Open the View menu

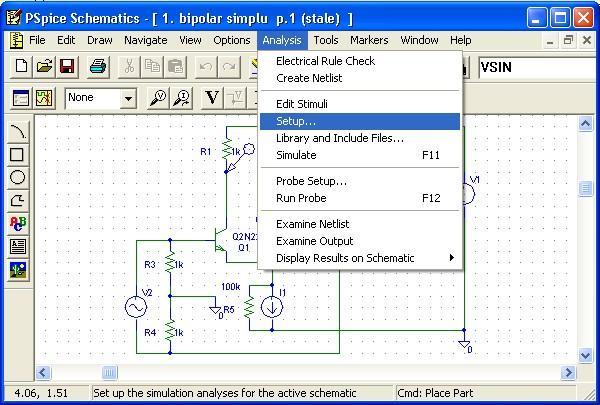point(191,40)
